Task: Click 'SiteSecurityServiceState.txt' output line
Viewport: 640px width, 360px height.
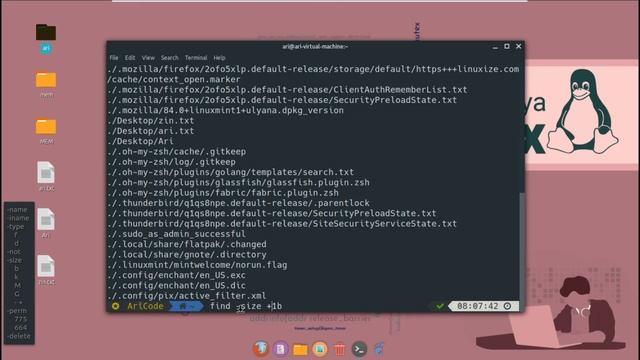Action: [x=282, y=224]
